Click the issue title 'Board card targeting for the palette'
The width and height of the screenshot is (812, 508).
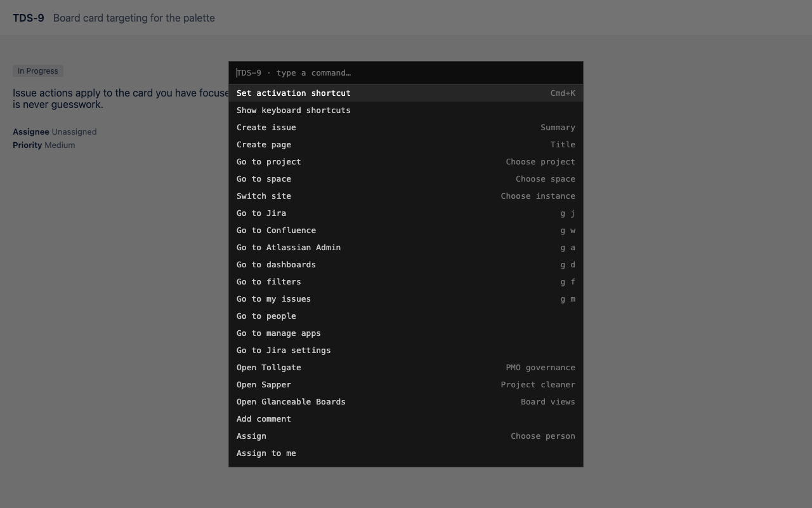point(134,18)
